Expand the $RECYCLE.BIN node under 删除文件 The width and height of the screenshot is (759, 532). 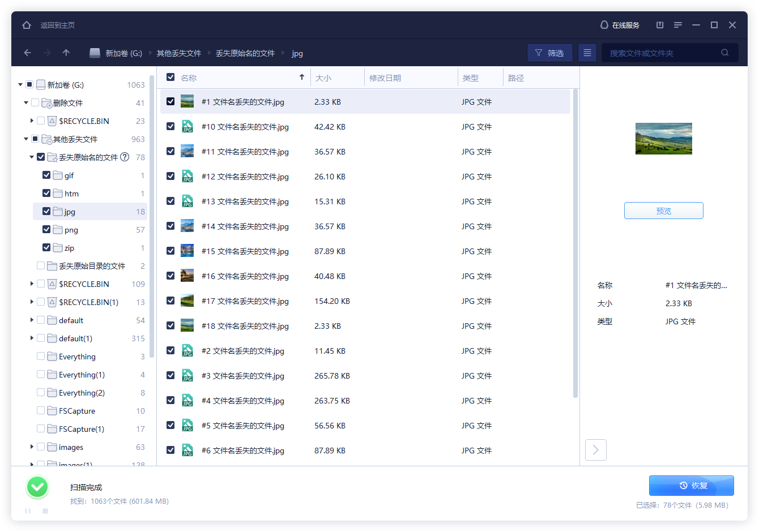[x=32, y=121]
